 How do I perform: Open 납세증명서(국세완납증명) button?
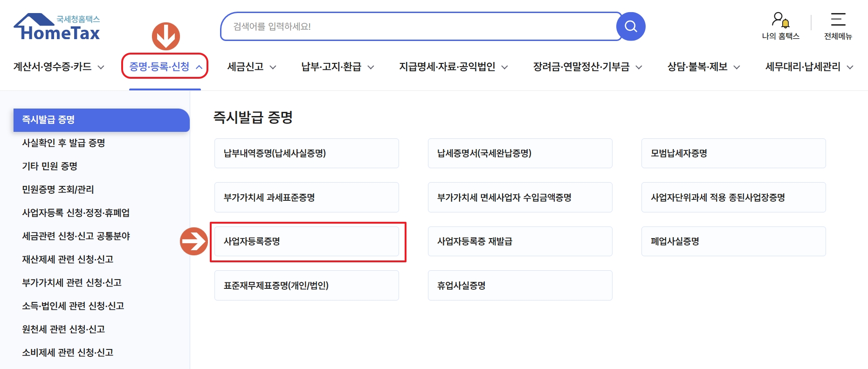pyautogui.click(x=520, y=153)
